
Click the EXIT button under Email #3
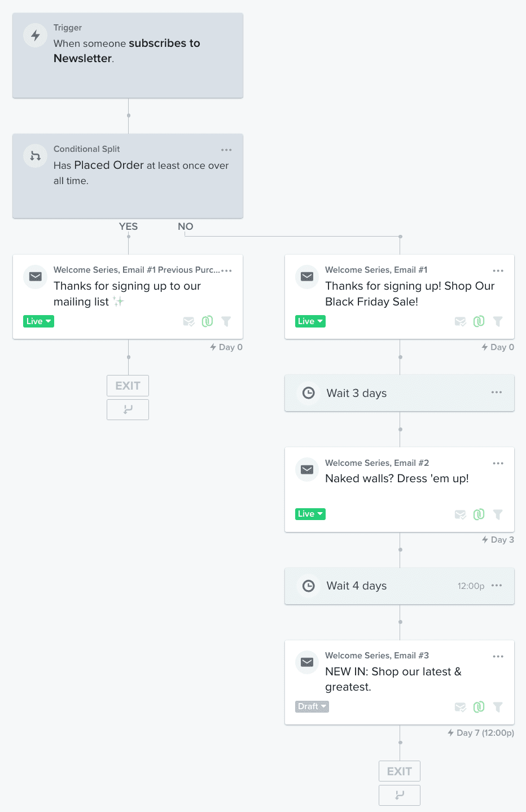[x=400, y=771]
